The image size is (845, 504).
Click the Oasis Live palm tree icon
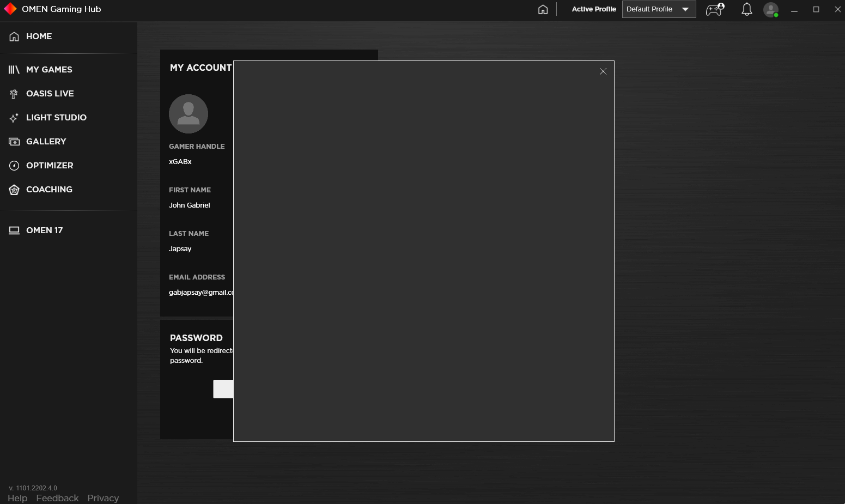coord(14,94)
